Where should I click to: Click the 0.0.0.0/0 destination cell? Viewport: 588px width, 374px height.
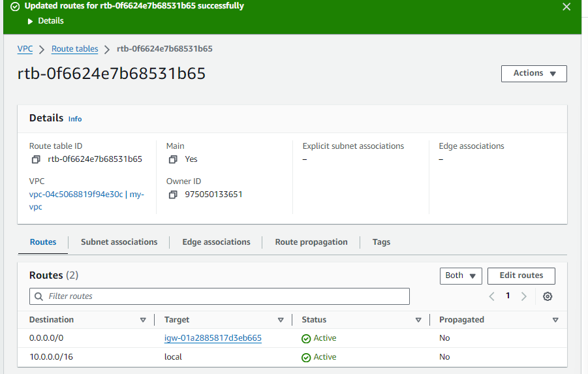click(46, 338)
